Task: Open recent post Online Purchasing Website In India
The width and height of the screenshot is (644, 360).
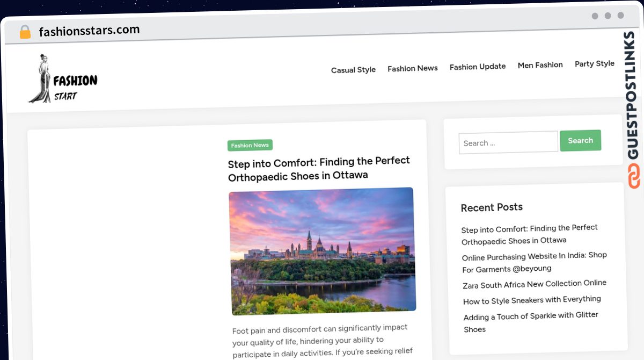Action: coord(535,262)
